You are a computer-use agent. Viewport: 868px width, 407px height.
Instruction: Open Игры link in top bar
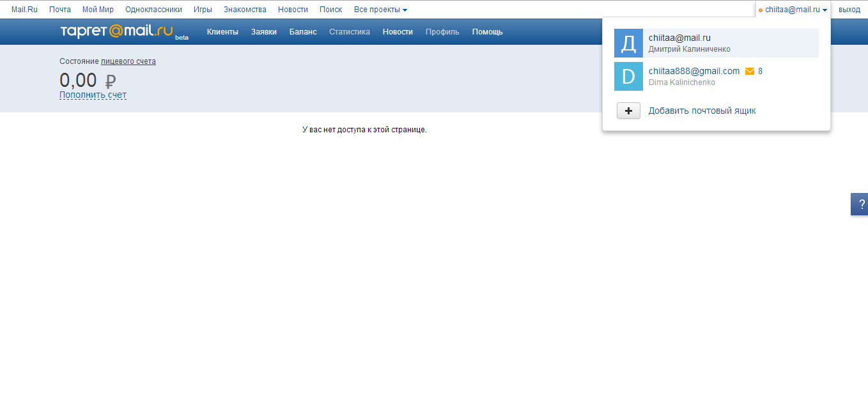203,10
